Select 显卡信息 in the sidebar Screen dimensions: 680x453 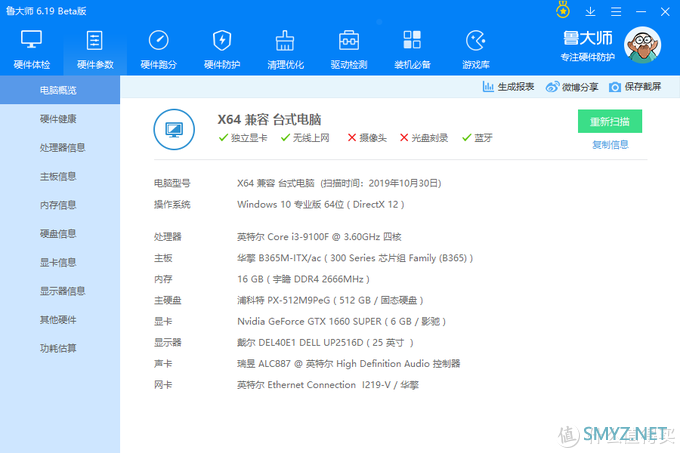[60, 262]
